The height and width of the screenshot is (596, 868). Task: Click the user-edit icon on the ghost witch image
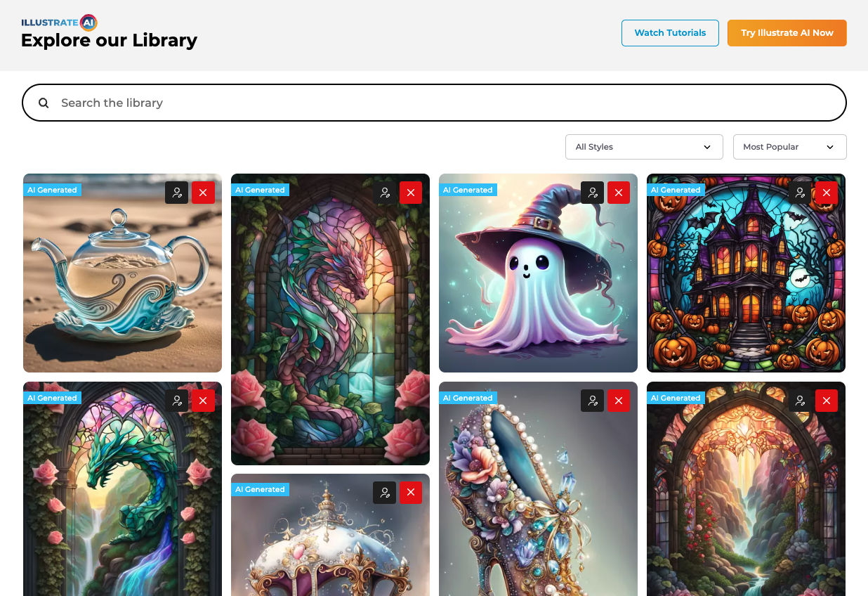click(593, 193)
